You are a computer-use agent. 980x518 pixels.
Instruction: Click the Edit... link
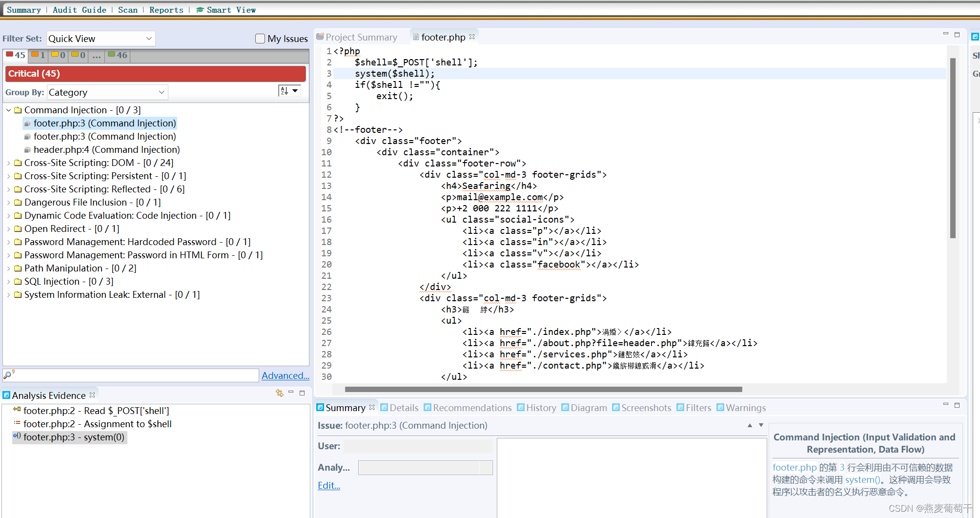pos(329,485)
